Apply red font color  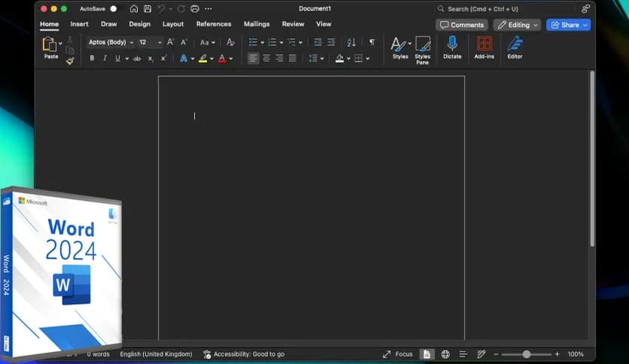tap(222, 59)
